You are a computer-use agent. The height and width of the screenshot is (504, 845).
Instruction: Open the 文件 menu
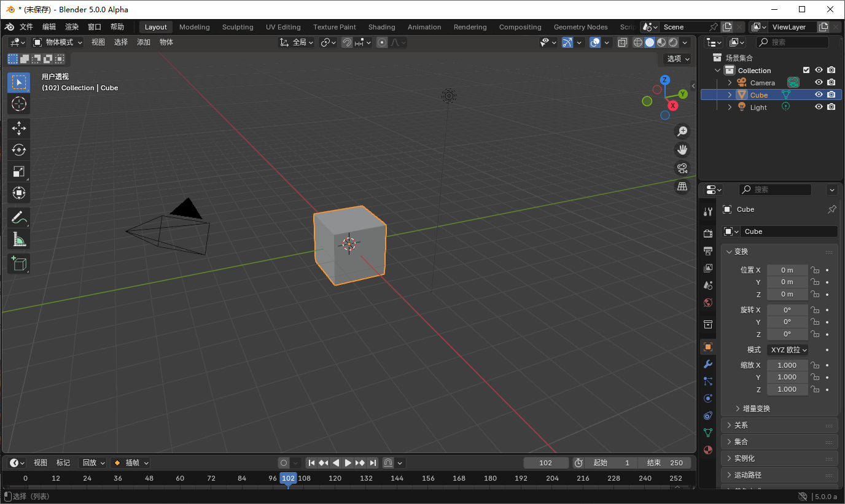coord(26,27)
